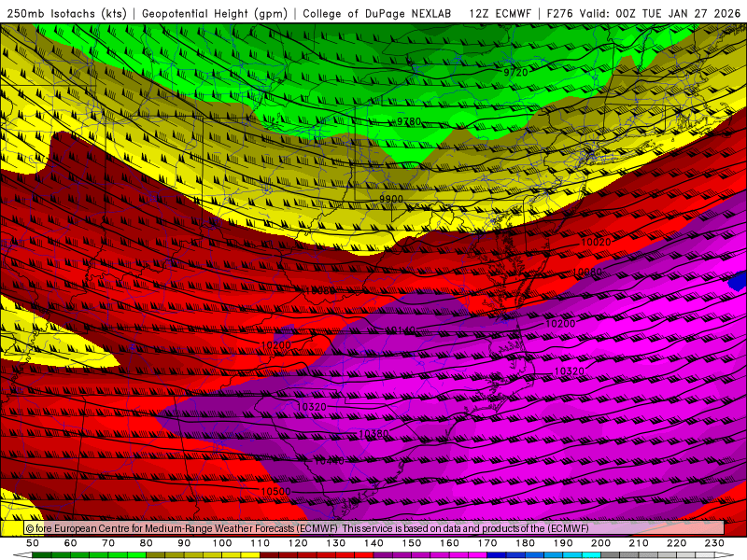The height and width of the screenshot is (560, 747).
Task: Click the 150 value on color scale
Action: click(x=412, y=543)
